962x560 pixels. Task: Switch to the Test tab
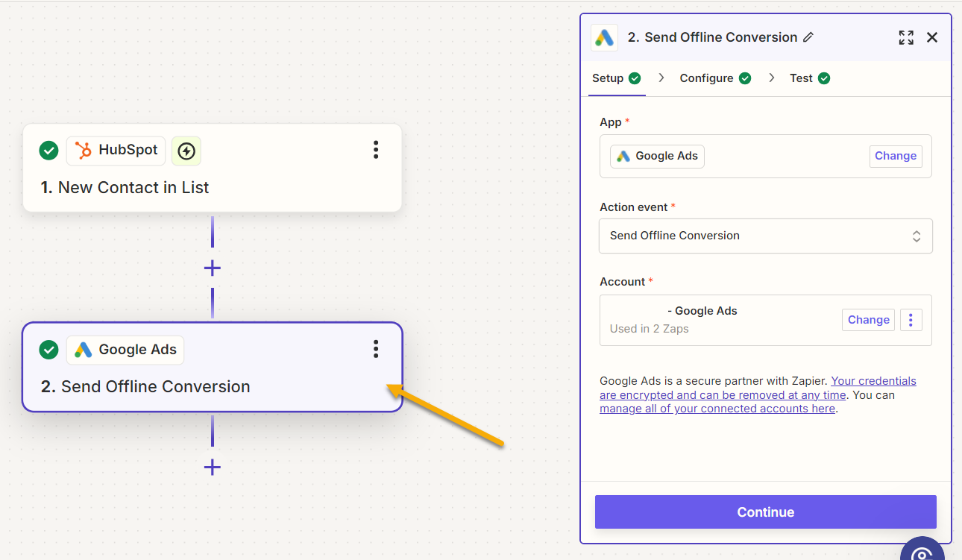(x=810, y=78)
